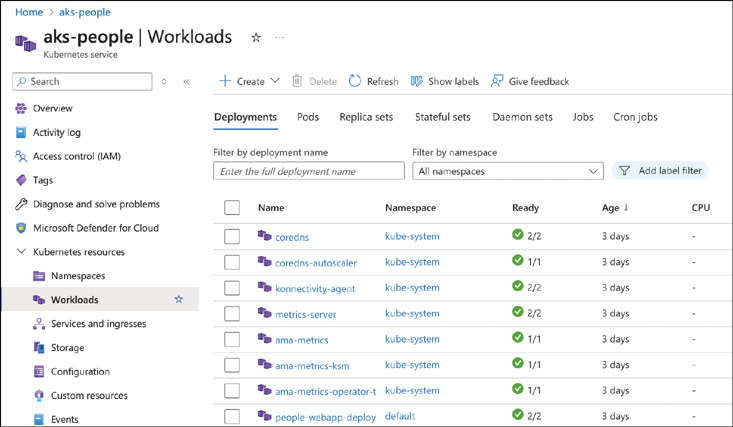This screenshot has height=427, width=733.
Task: Click the Refresh icon in toolbar
Action: pyautogui.click(x=355, y=81)
